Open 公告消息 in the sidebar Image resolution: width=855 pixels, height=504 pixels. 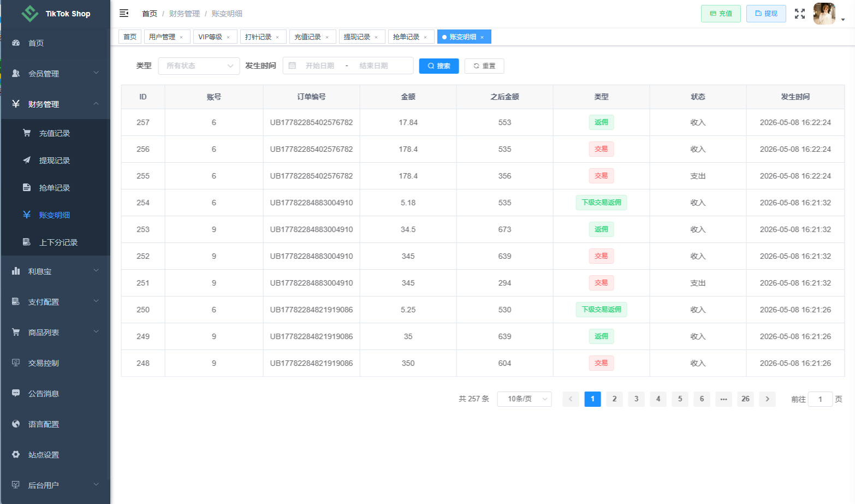pos(56,394)
